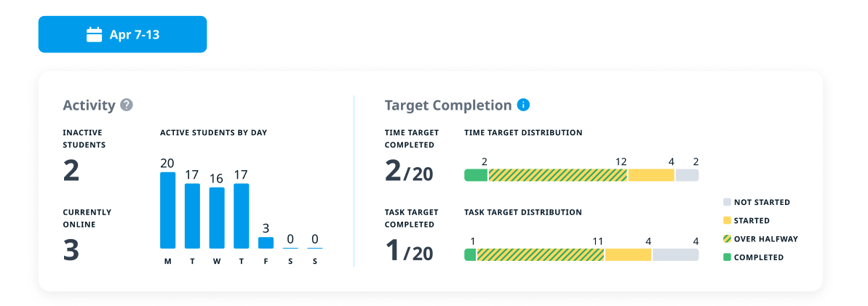
Task: Click the Over Halfway striped legend swatch
Action: pos(727,238)
